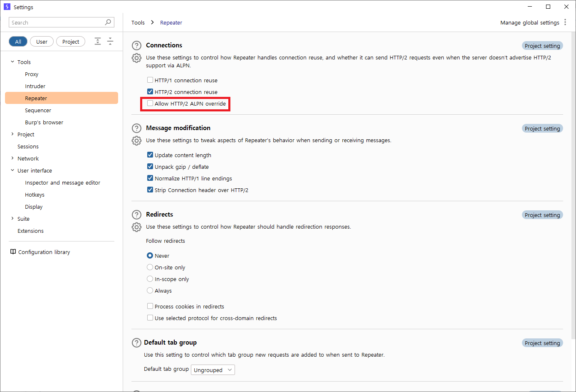
Task: Select Always follow redirects option
Action: click(150, 290)
